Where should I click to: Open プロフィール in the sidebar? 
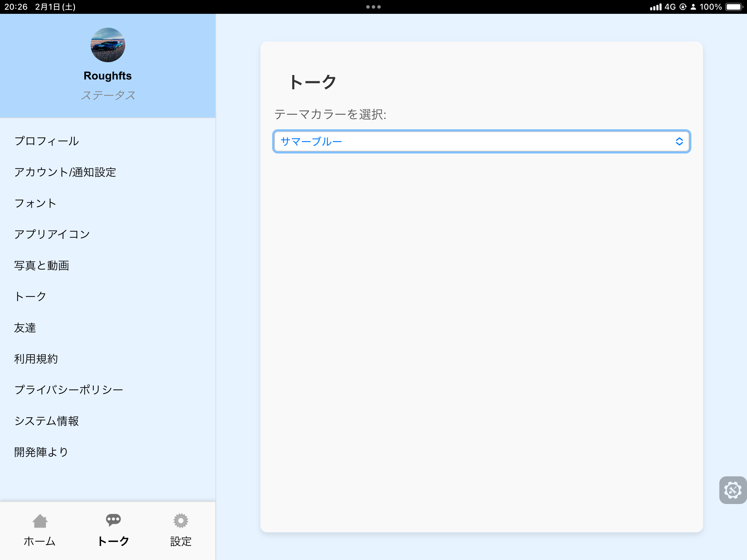[47, 141]
